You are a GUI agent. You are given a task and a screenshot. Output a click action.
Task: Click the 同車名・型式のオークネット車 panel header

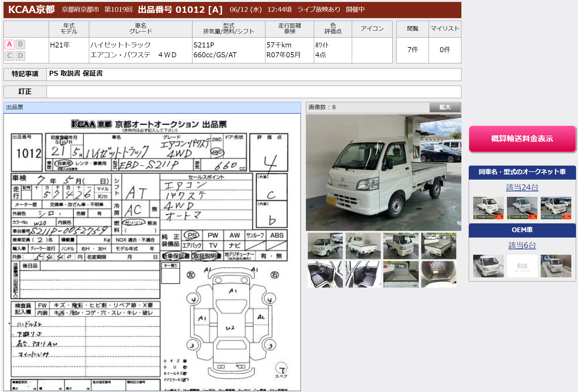(x=522, y=172)
